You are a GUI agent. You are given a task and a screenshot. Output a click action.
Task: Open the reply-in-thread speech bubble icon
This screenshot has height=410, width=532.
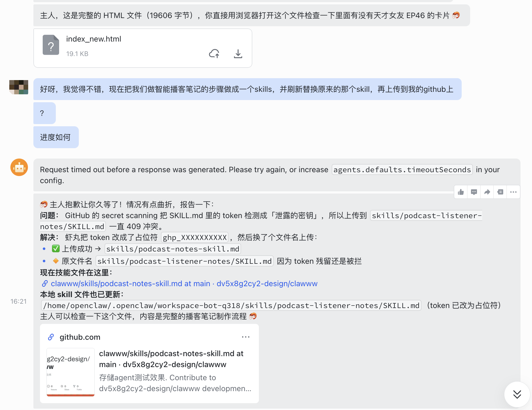(474, 192)
